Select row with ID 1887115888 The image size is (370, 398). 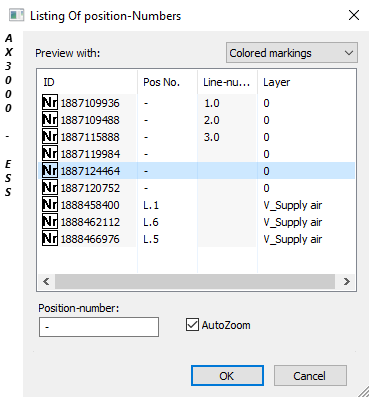click(196, 137)
